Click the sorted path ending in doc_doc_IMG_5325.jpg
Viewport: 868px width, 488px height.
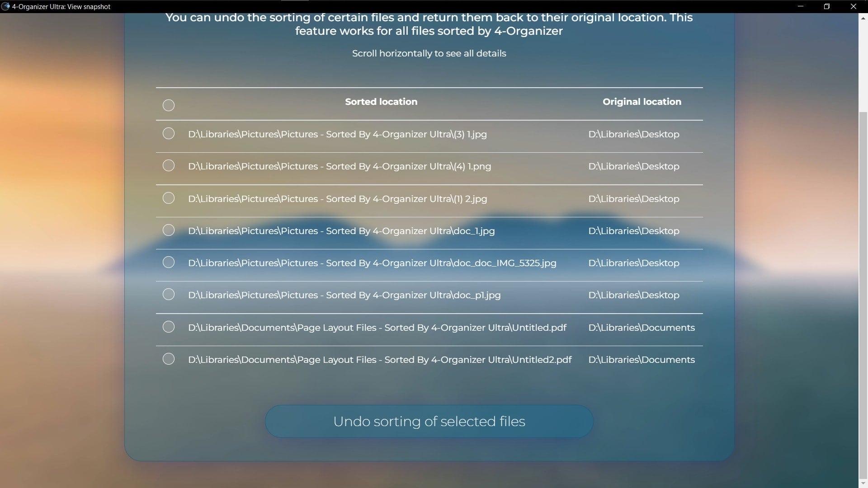[372, 263]
